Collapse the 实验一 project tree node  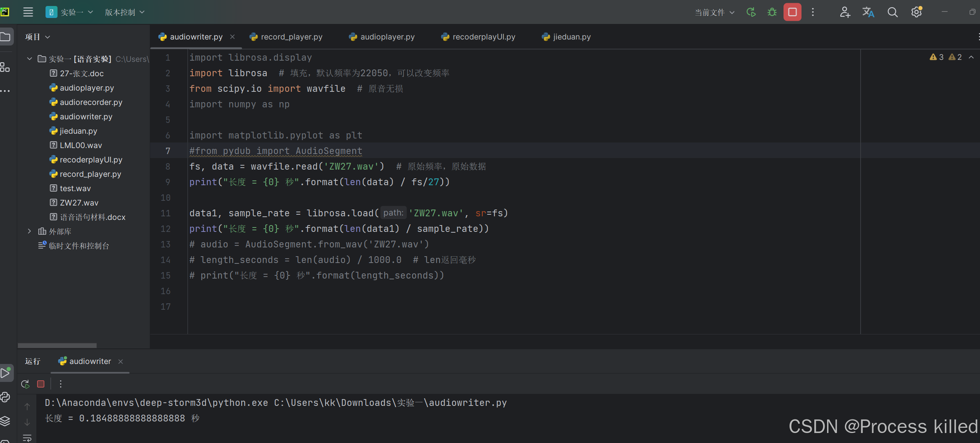(x=29, y=59)
